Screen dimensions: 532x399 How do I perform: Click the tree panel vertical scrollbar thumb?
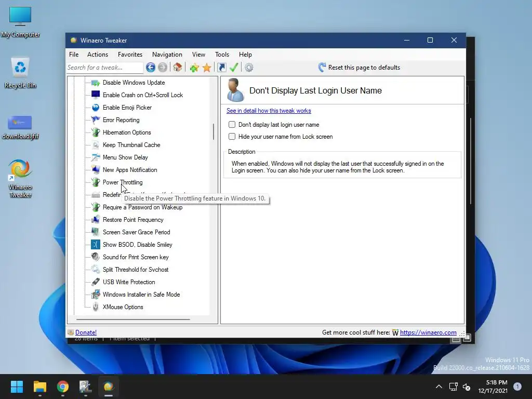(214, 131)
